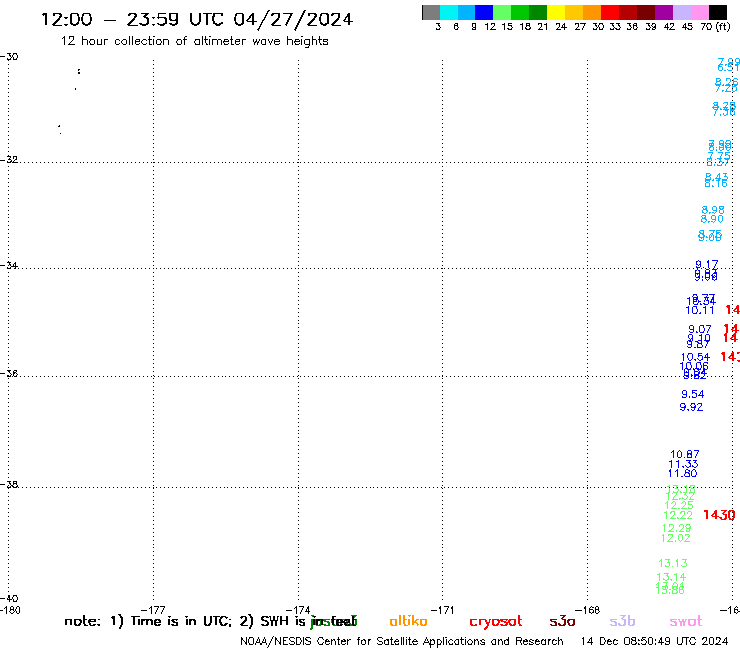Click the '70 (ft)' scale label

click(x=715, y=26)
